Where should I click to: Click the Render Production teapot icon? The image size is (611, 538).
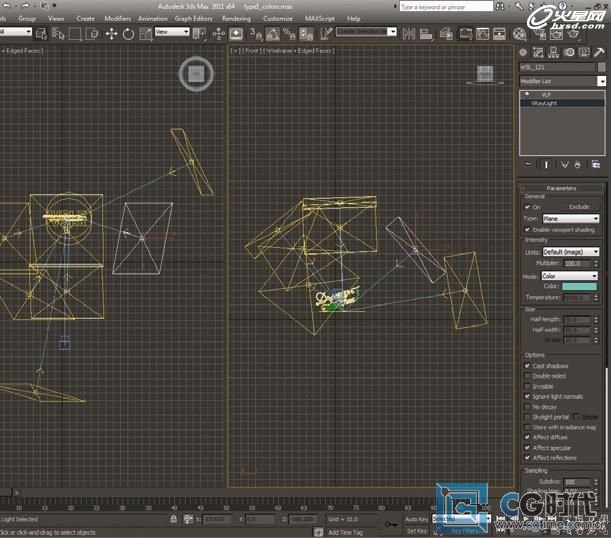coord(573,34)
